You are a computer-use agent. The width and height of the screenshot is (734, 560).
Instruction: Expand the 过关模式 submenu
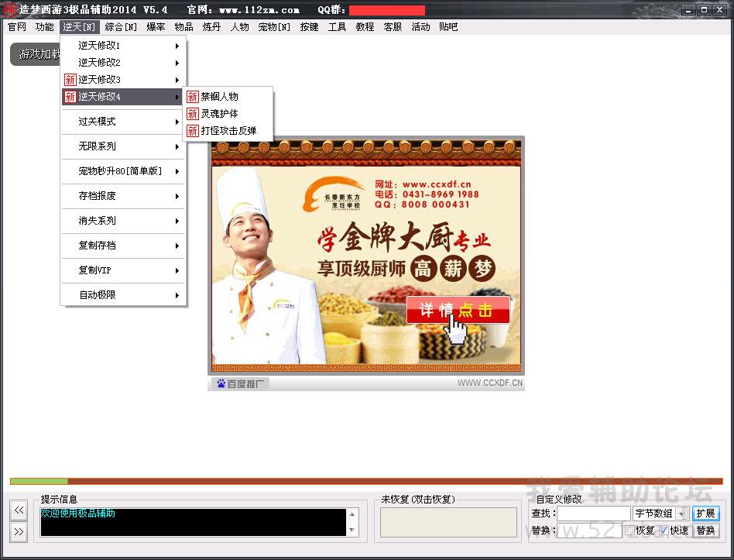pyautogui.click(x=124, y=122)
